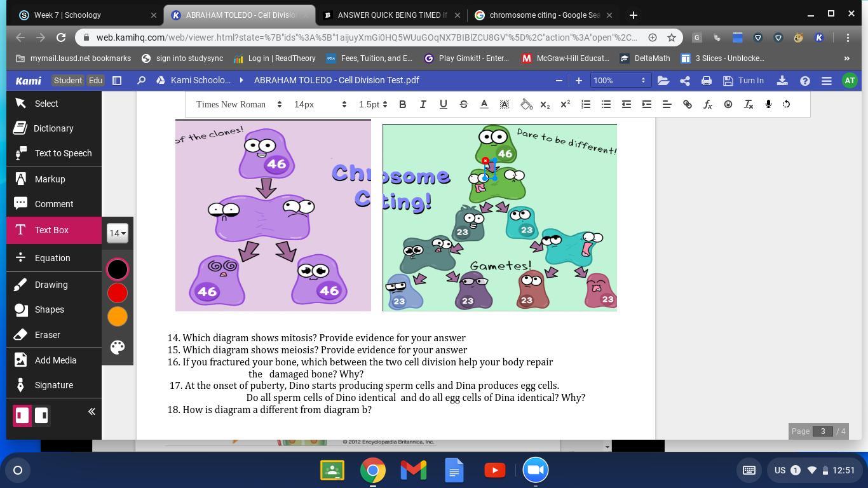Toggle underline text formatting

(443, 104)
